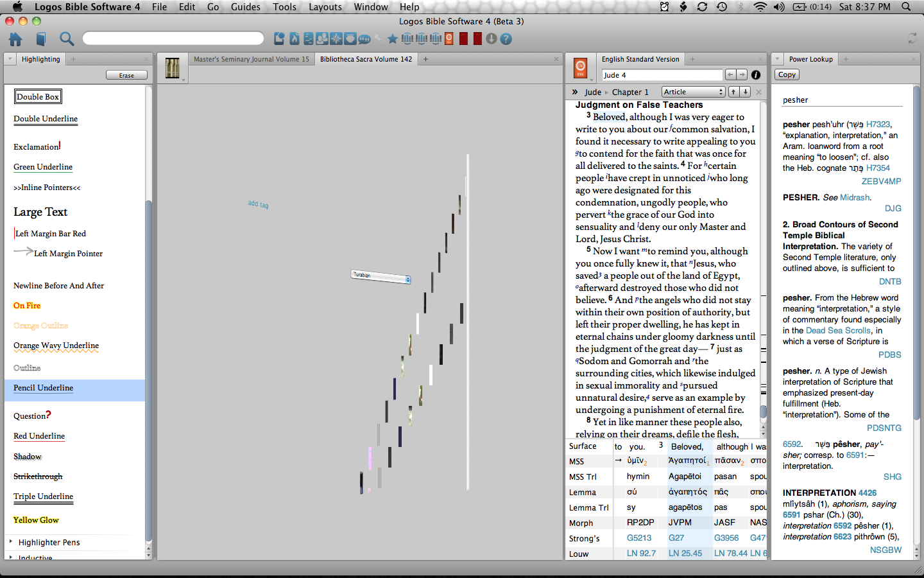The image size is (924, 578).
Task: Select the On Fire highlight style
Action: (x=27, y=306)
